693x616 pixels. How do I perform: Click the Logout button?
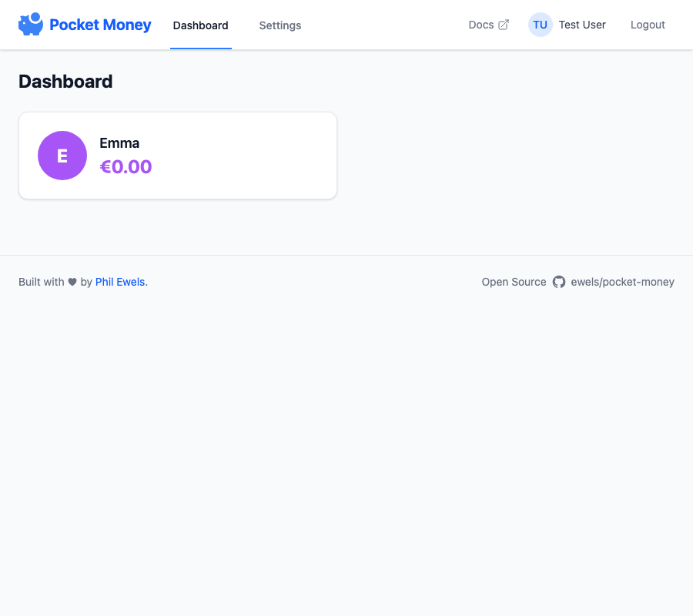click(647, 25)
